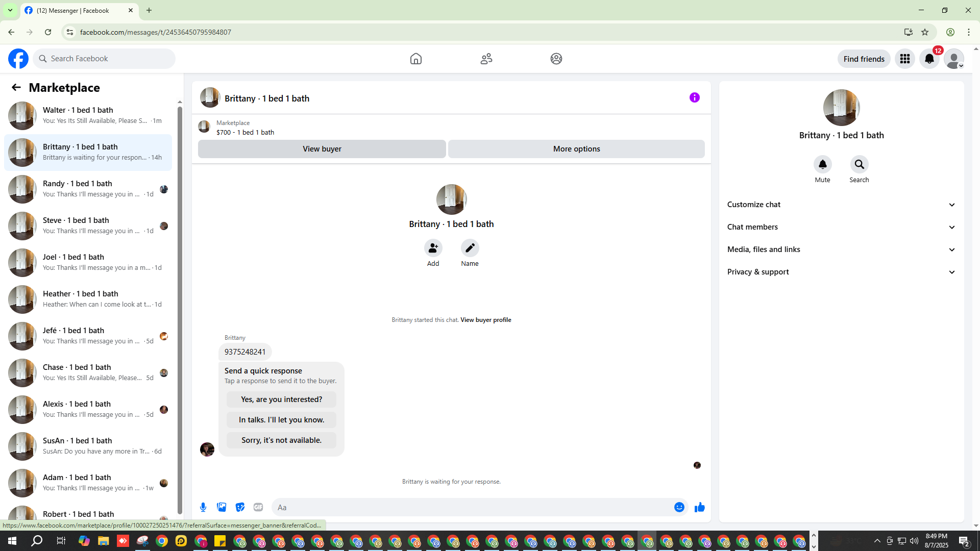
Task: Open the $700 - 1 bed 1 bath listing
Action: pos(245,132)
